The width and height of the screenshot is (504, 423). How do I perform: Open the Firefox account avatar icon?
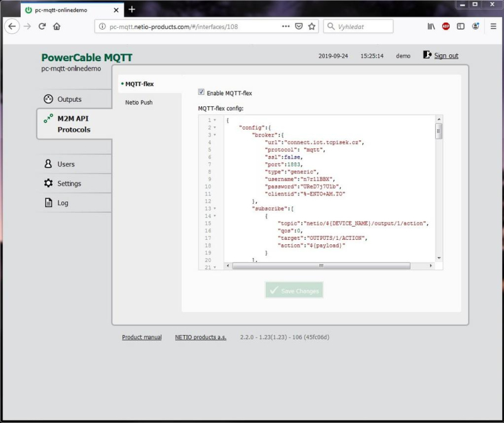pyautogui.click(x=476, y=26)
